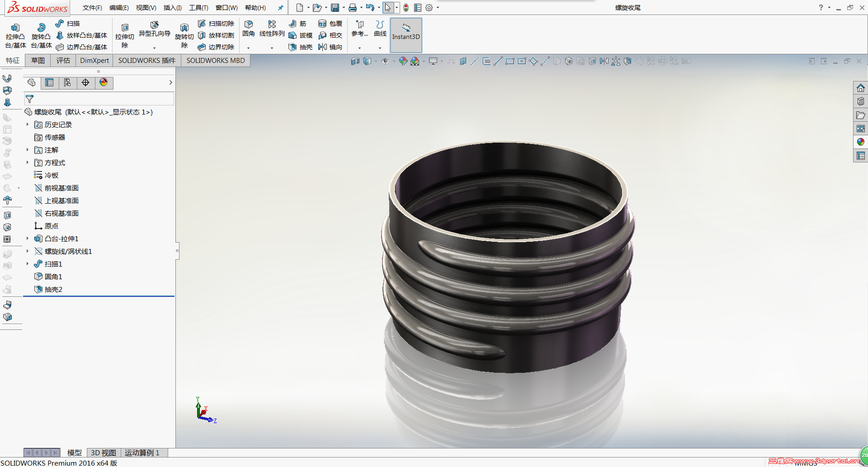The image size is (868, 467).
Task: Open the 插入(I) menu
Action: [172, 8]
